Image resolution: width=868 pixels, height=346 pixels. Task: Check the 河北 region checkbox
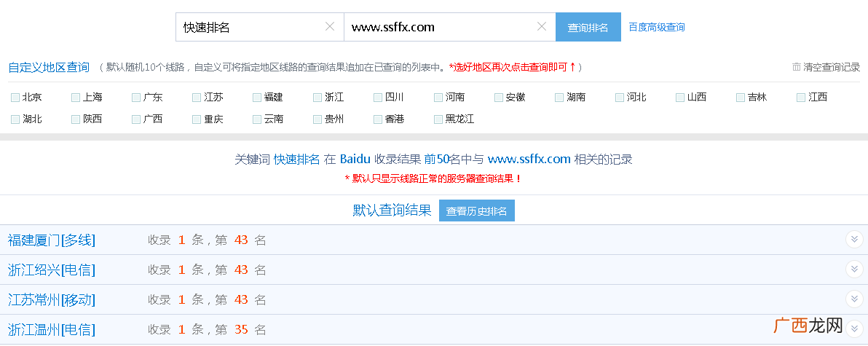coord(620,98)
